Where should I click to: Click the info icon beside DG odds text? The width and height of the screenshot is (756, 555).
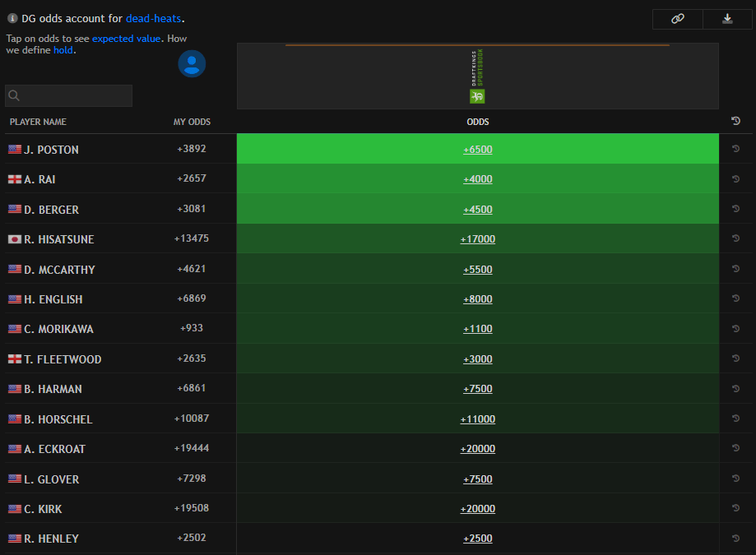point(12,18)
